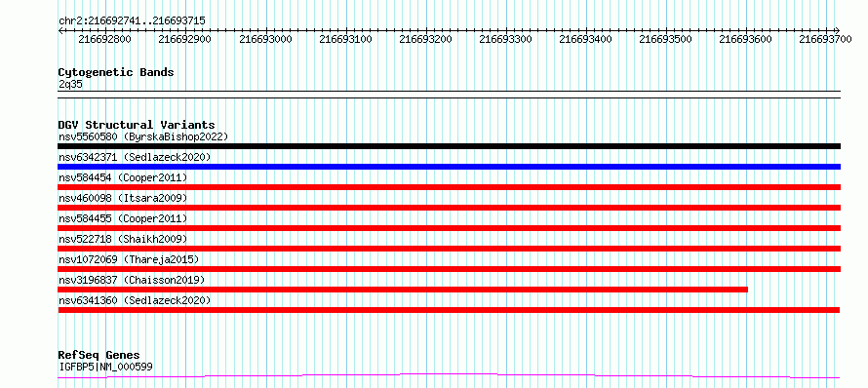Click the 2q35 cytogenetic band bar
The height and width of the screenshot is (388, 868).
pyautogui.click(x=449, y=95)
